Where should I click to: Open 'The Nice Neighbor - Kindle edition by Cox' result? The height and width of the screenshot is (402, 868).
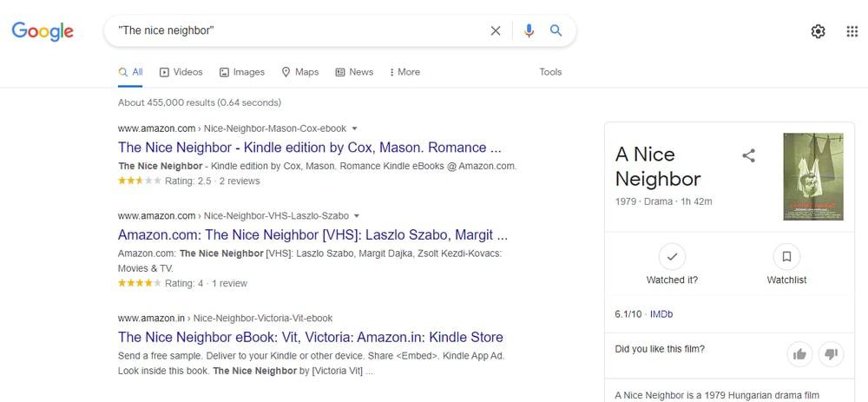point(310,148)
